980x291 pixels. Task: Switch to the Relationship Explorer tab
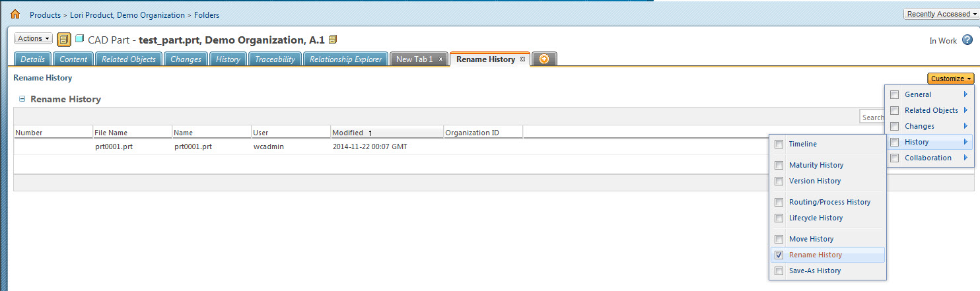[345, 59]
